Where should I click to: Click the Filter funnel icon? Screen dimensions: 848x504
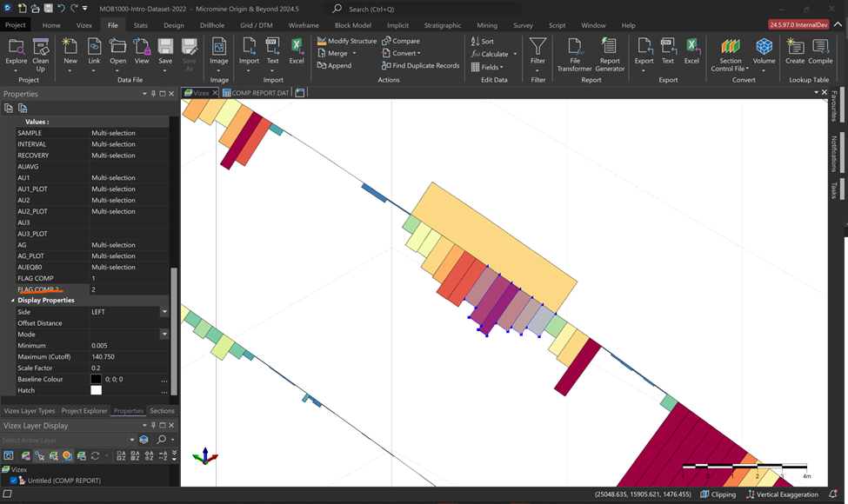tap(538, 50)
